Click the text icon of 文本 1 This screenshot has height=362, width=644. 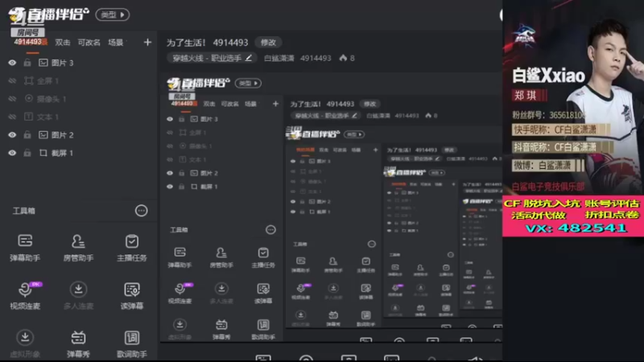(28, 117)
